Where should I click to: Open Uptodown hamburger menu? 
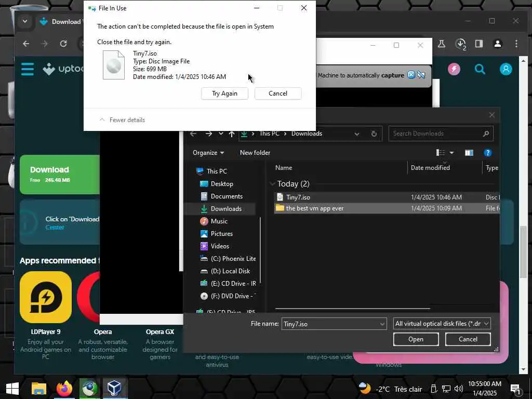pos(28,69)
